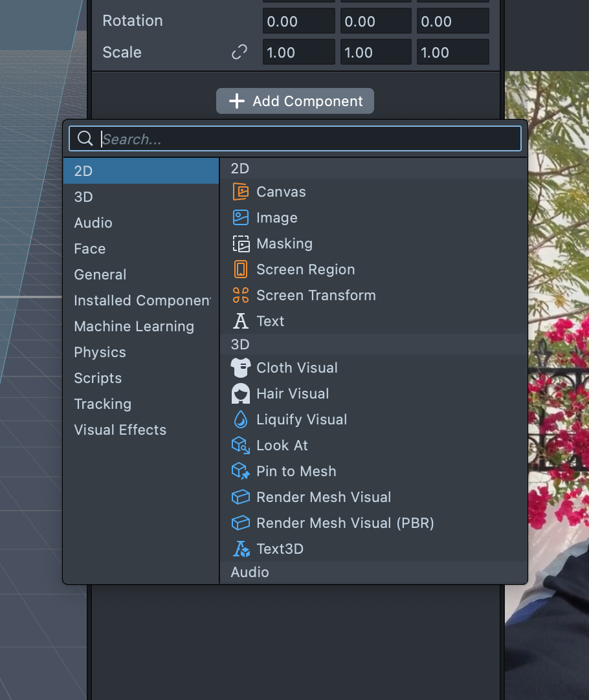
Task: Select the Pin to Mesh icon
Action: click(241, 471)
